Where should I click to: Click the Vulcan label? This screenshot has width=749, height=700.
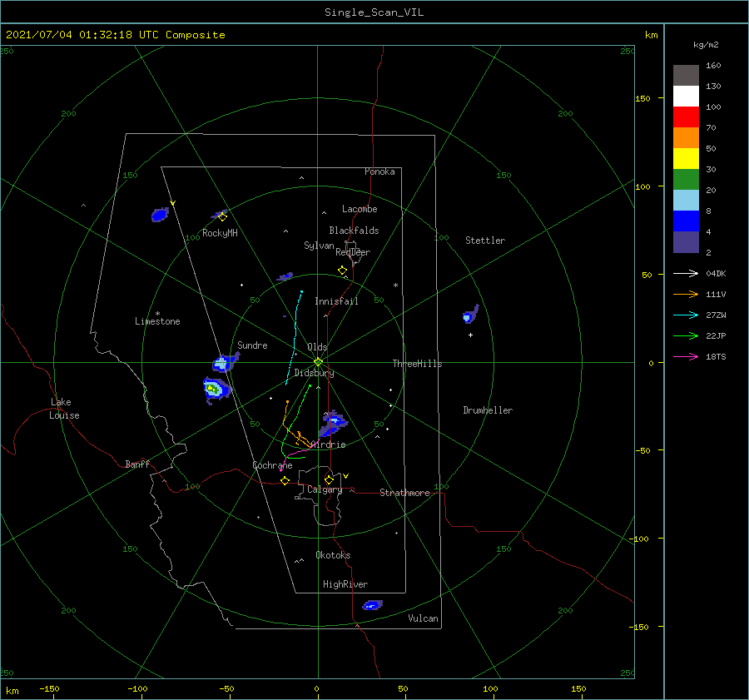coord(423,618)
